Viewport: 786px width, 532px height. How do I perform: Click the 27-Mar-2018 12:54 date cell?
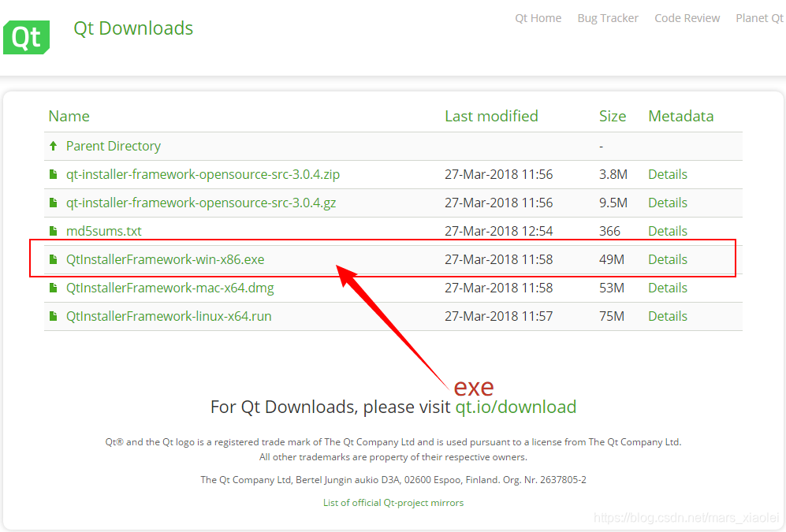(x=499, y=231)
